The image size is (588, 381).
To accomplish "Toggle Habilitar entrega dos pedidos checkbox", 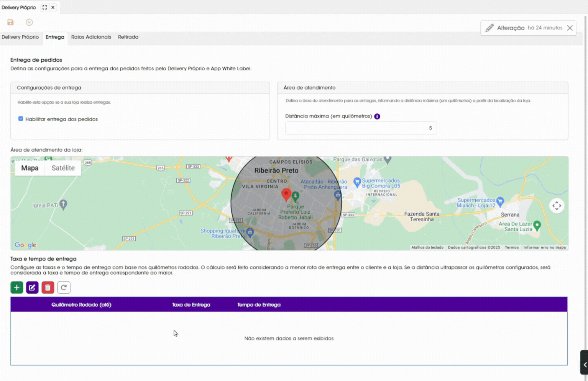I will point(21,119).
